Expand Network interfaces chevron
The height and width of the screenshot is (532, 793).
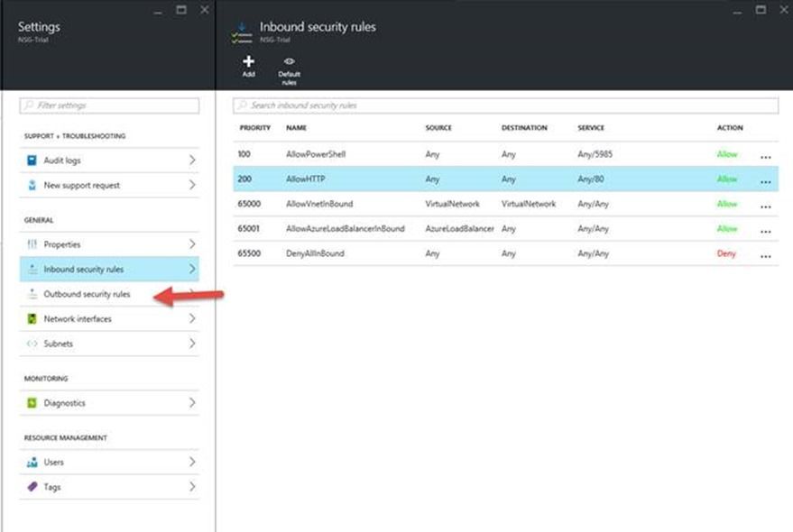[x=192, y=318]
